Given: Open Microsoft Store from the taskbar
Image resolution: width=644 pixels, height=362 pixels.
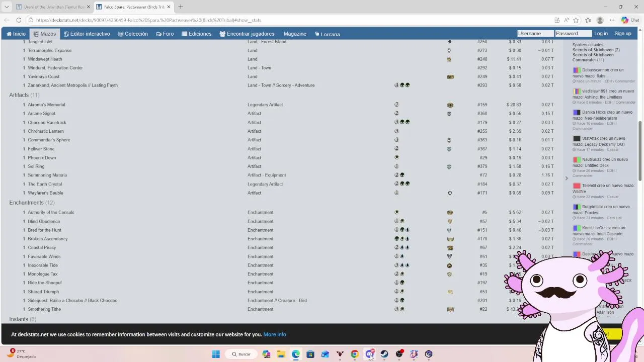Looking at the screenshot, I should tap(310, 354).
